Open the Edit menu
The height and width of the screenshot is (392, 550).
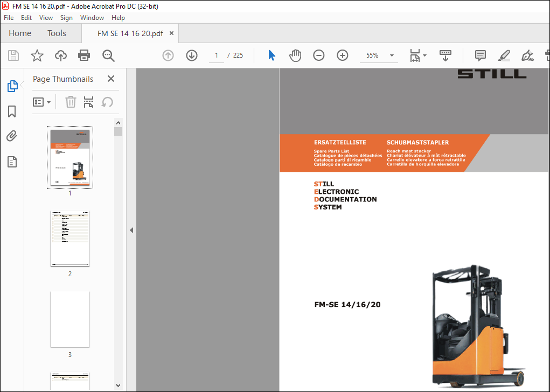tap(26, 18)
